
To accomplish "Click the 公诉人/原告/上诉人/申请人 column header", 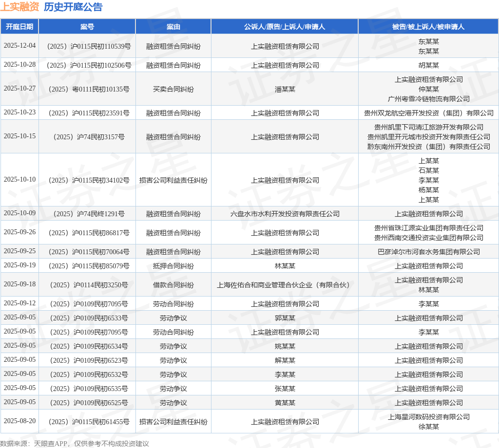I will (x=285, y=27).
